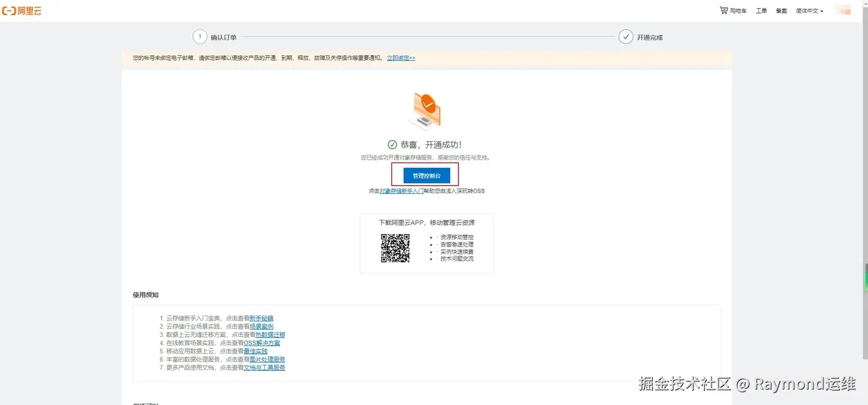Click the green success check icon beside 恭喜

coord(392,144)
